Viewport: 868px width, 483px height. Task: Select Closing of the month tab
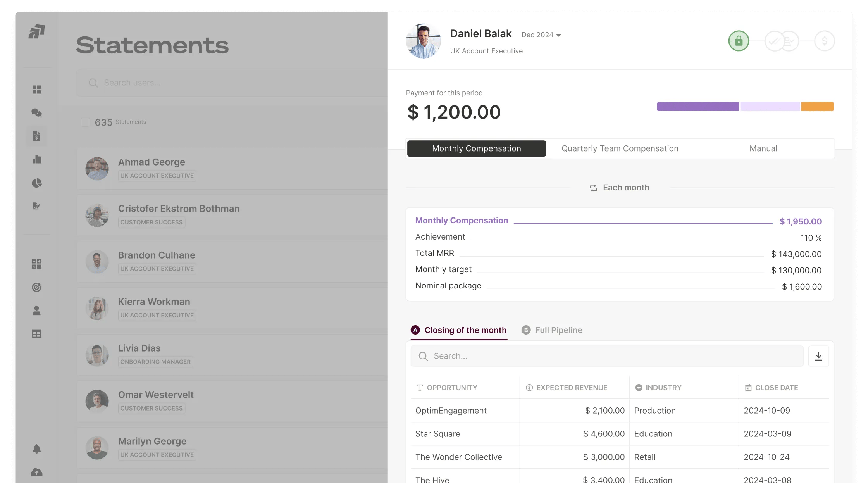(x=459, y=330)
